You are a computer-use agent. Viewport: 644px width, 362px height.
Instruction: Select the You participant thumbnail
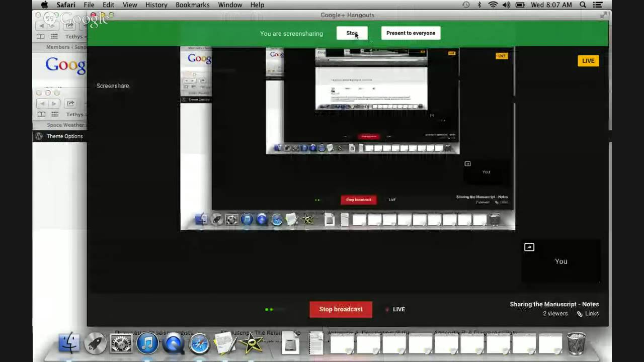(x=561, y=261)
